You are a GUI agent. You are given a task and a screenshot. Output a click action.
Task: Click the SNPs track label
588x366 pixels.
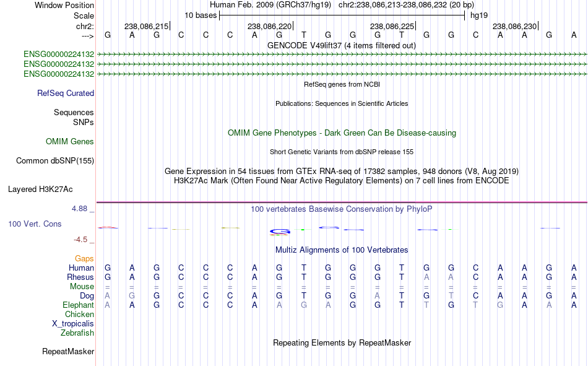pos(84,123)
